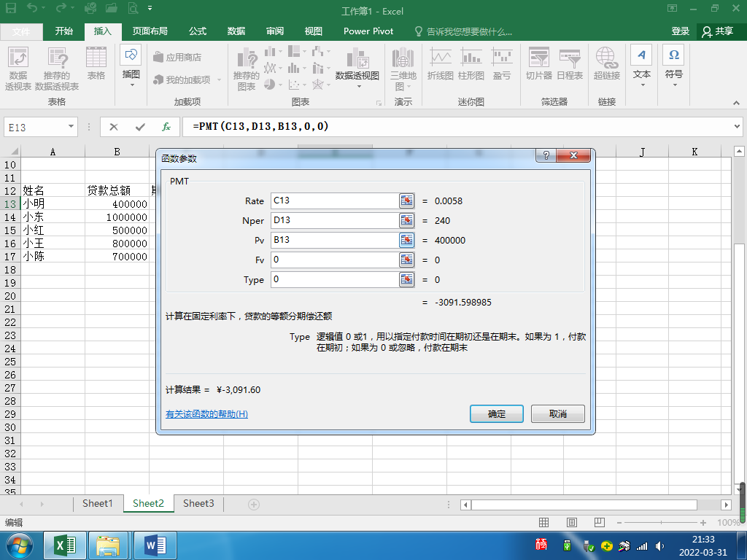Image resolution: width=747 pixels, height=560 pixels.
Task: Open the PivotChart (数据透视图) button
Action: tap(357, 68)
